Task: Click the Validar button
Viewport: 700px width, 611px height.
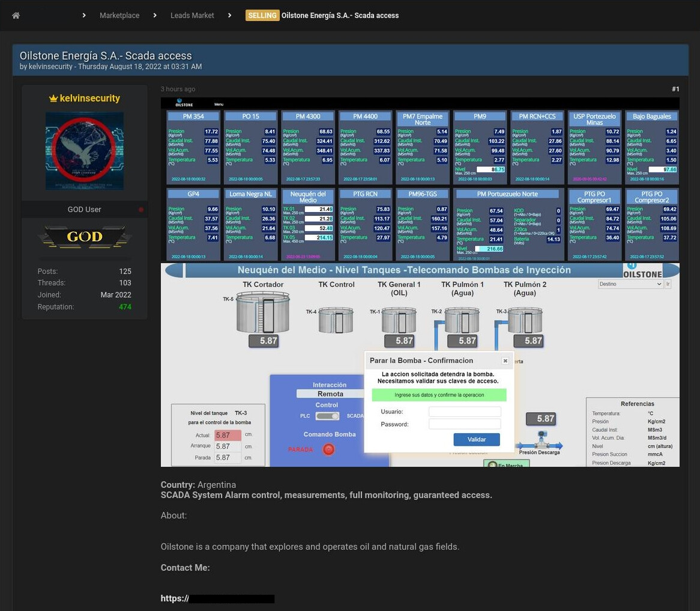Action: 477,440
